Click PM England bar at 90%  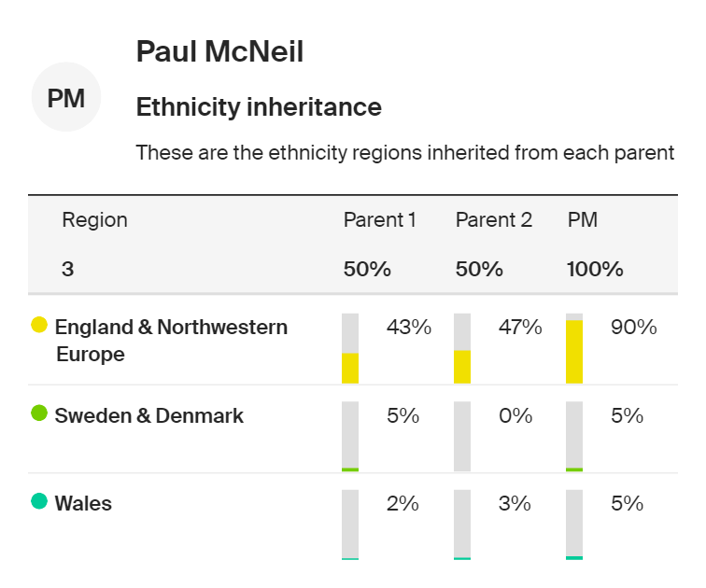(574, 348)
